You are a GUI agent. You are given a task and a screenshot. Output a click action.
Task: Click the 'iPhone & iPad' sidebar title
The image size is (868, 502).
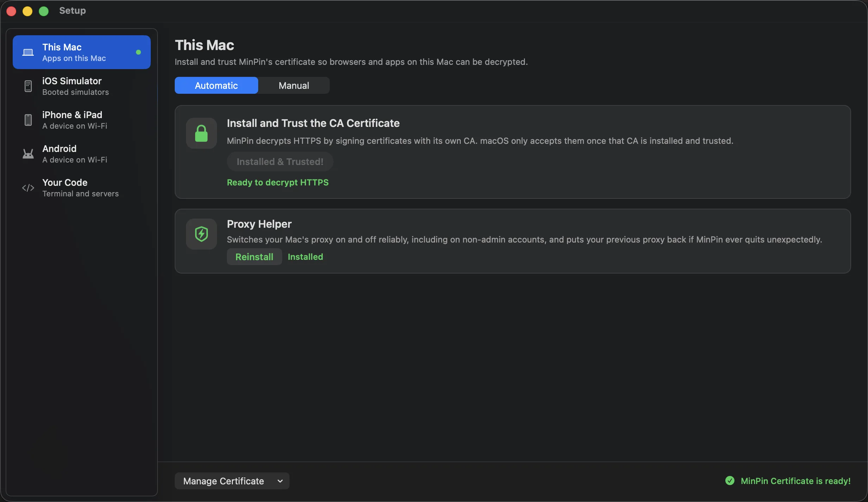pyautogui.click(x=72, y=115)
